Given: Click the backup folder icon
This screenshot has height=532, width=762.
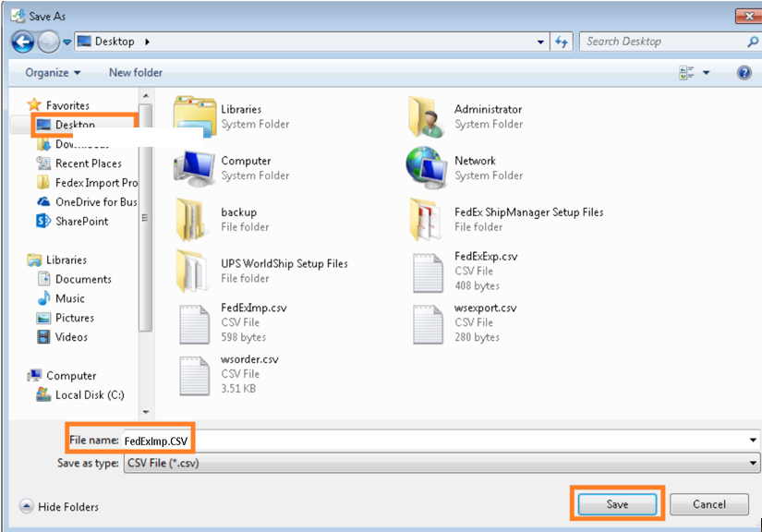Looking at the screenshot, I should coord(191,220).
